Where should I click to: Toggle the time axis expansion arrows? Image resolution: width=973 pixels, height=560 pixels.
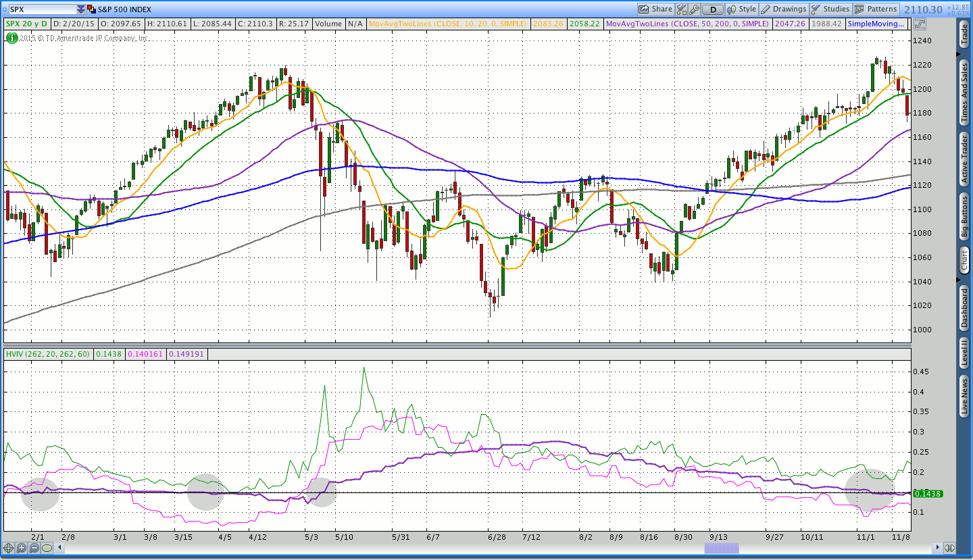949,548
